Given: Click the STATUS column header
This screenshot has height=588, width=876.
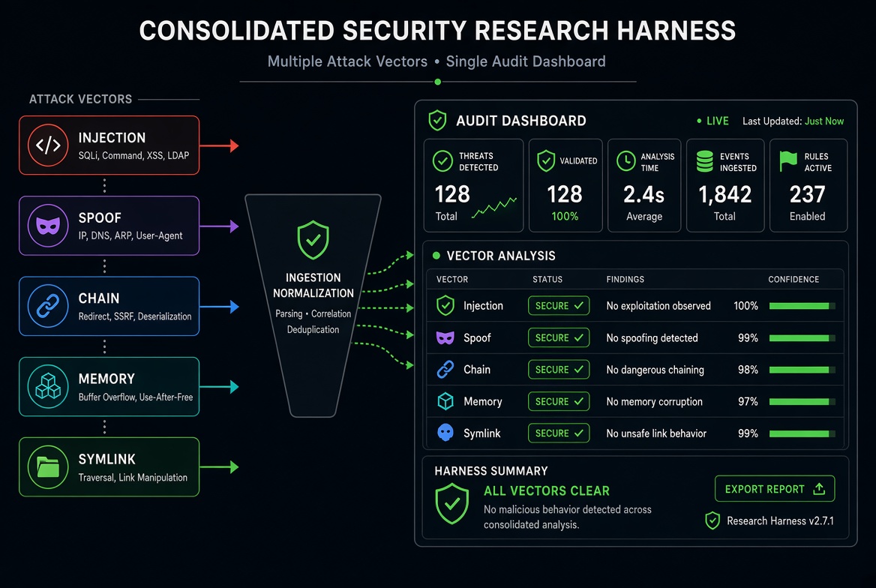Looking at the screenshot, I should tap(547, 279).
